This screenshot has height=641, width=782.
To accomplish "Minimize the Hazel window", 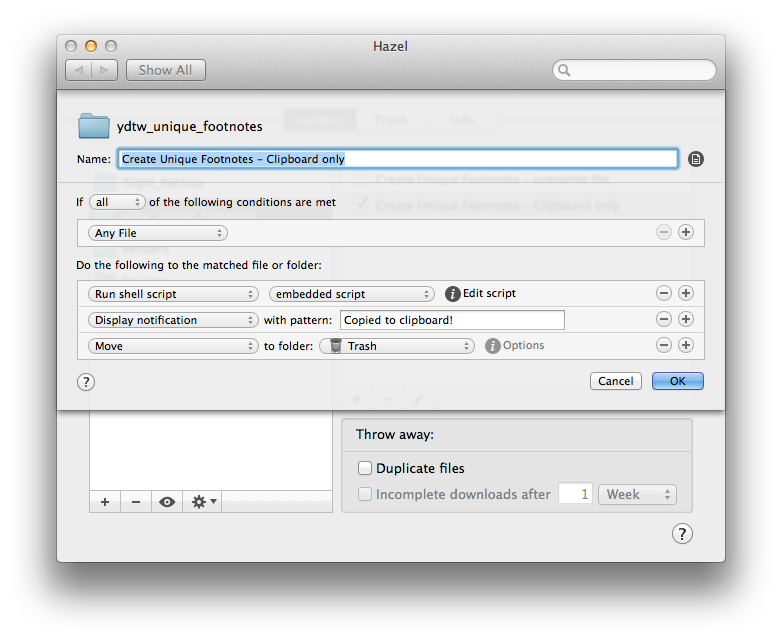I will tap(91, 46).
